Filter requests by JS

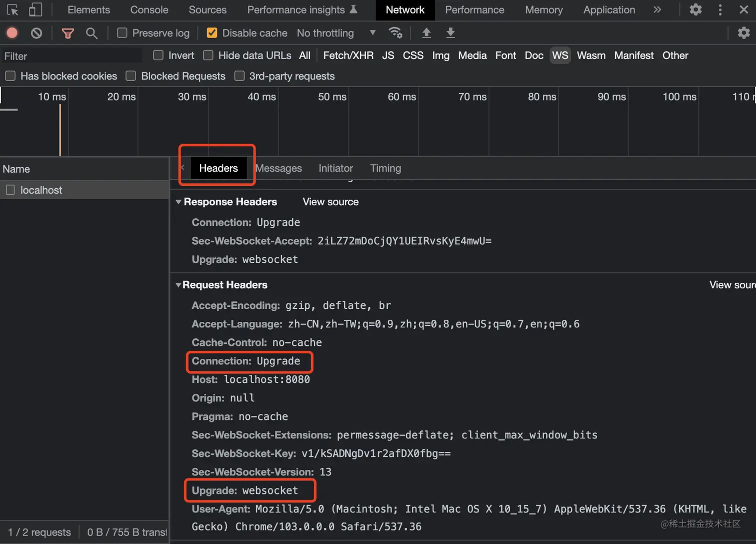pos(388,56)
